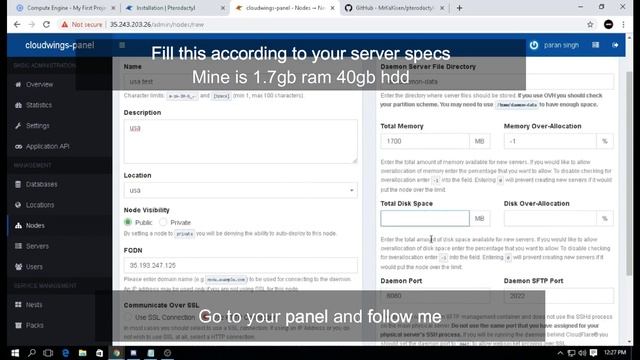
Task: Select Public node visibility
Action: [x=128, y=222]
